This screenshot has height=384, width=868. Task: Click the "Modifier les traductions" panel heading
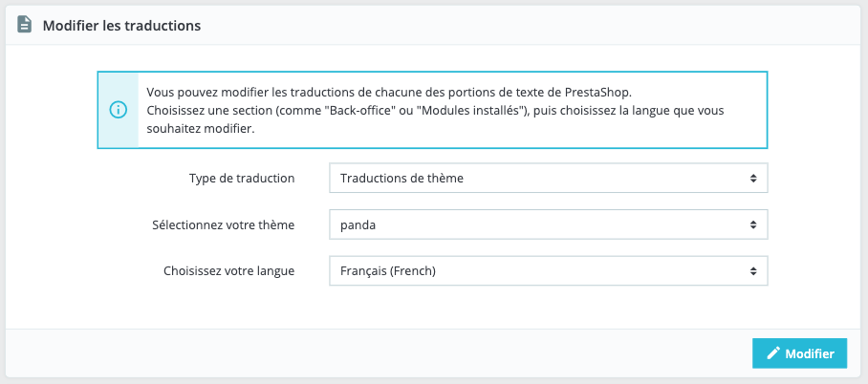point(121,26)
